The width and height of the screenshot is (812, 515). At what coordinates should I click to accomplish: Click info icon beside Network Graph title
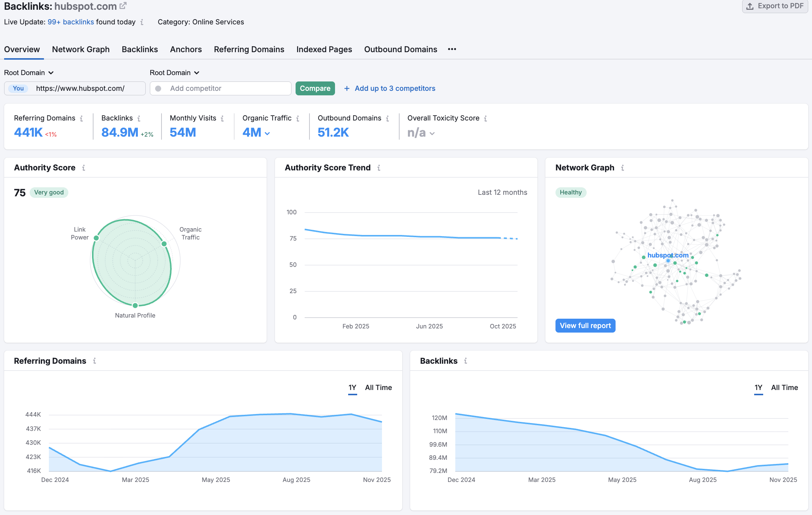click(623, 168)
